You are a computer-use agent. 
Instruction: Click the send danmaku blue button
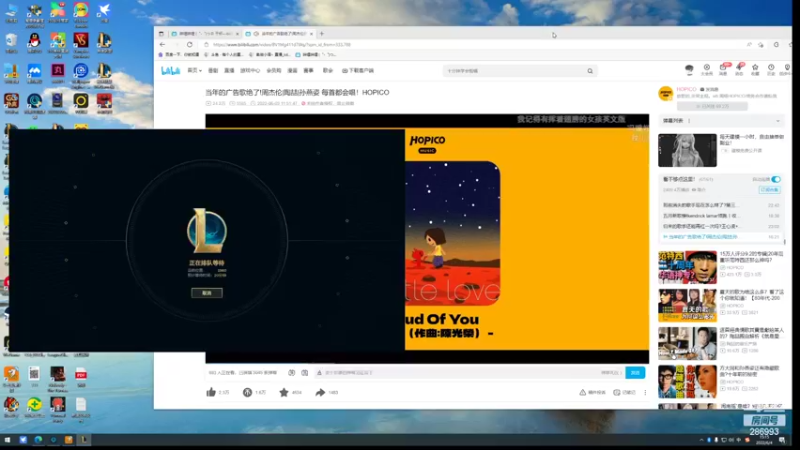[635, 373]
